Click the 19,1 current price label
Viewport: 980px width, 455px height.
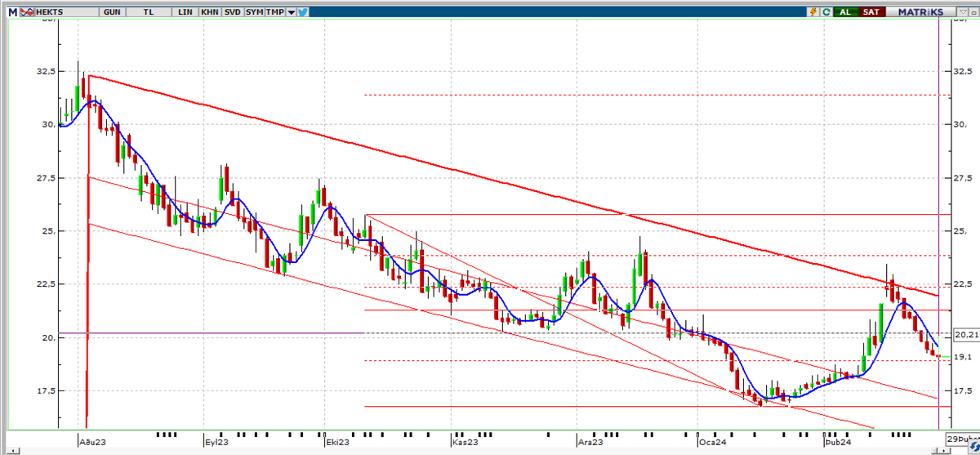point(964,357)
